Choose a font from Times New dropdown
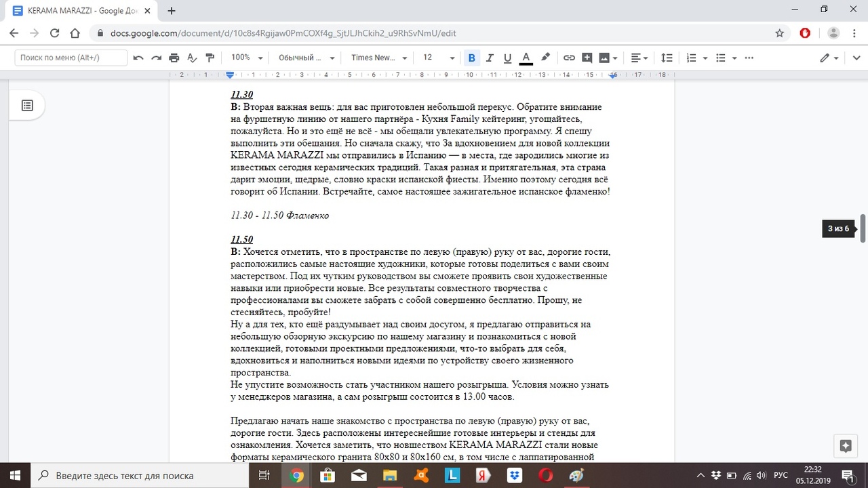Screen dimensions: 868x488 tap(379, 58)
